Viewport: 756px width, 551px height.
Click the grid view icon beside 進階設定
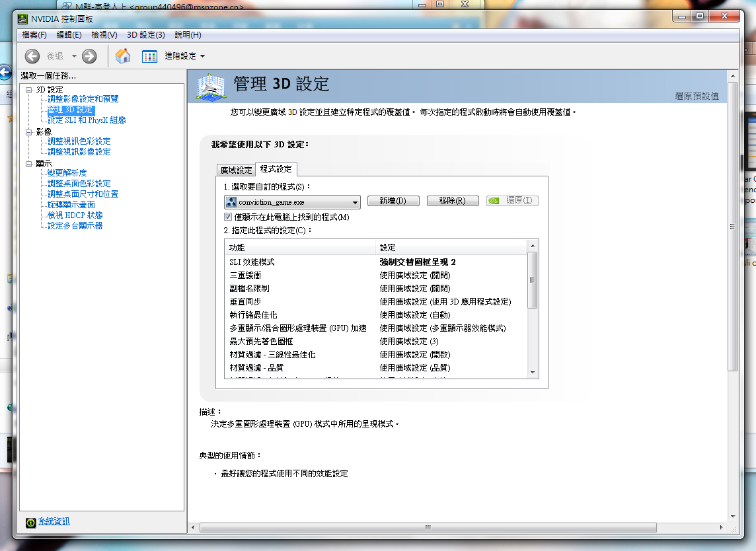tap(149, 56)
